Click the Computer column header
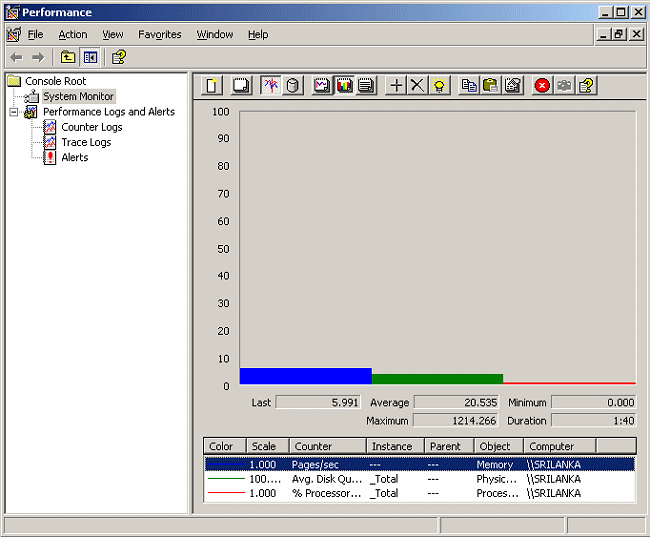The image size is (650, 537). 560,446
